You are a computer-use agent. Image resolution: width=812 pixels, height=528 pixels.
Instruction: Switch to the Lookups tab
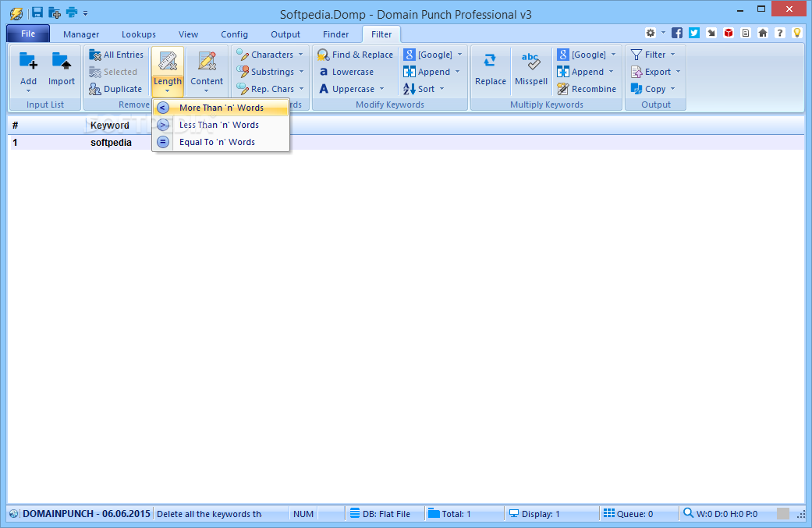(x=139, y=34)
